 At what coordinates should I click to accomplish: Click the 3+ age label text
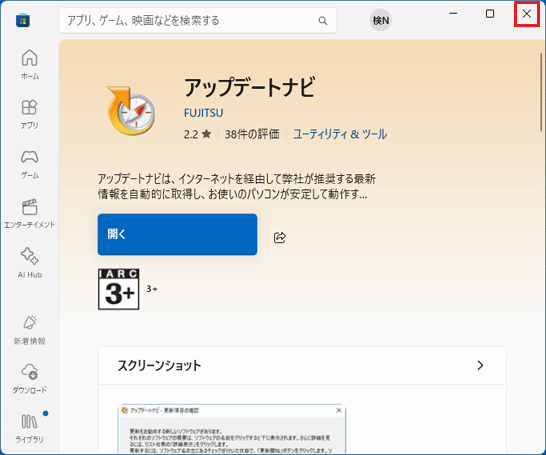point(152,289)
